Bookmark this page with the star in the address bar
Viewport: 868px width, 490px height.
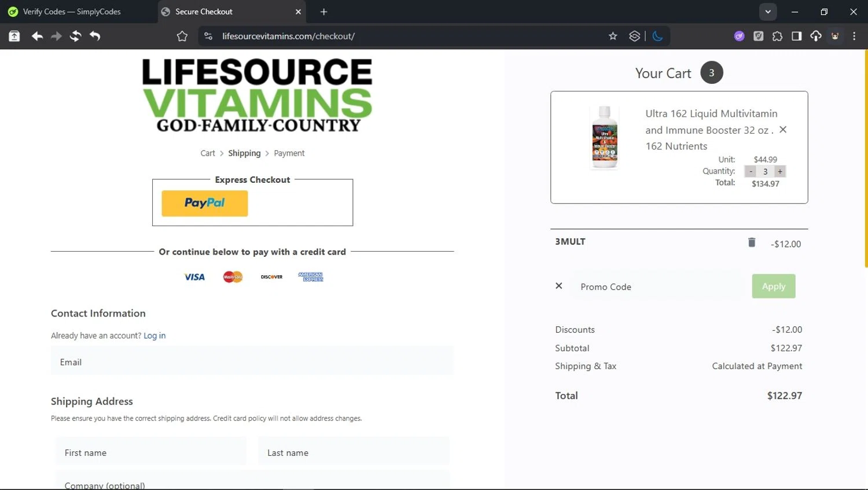[x=613, y=36]
